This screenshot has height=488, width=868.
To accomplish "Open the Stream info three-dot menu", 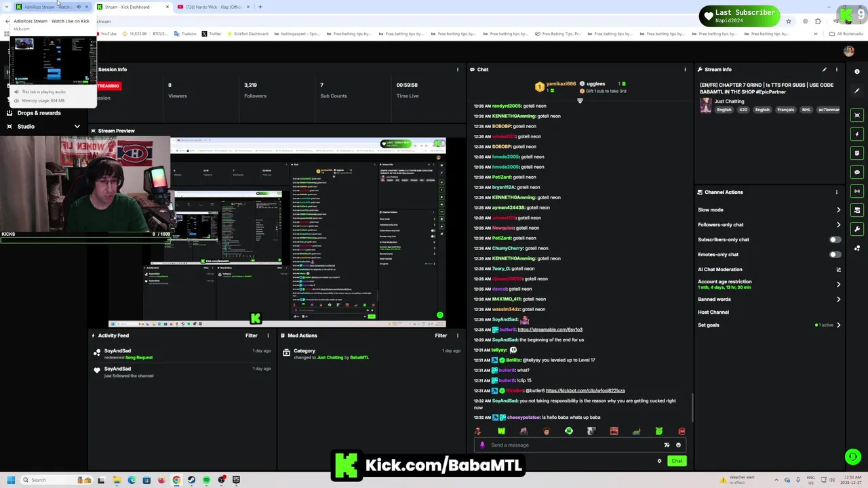I will point(837,69).
